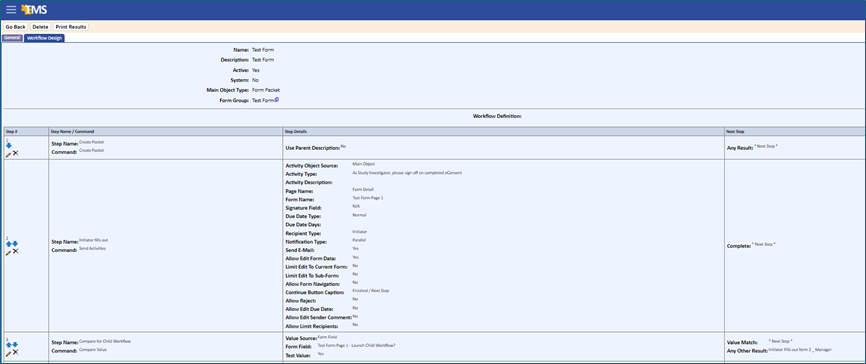Switch to the General tab
The image size is (866, 364).
(x=12, y=38)
